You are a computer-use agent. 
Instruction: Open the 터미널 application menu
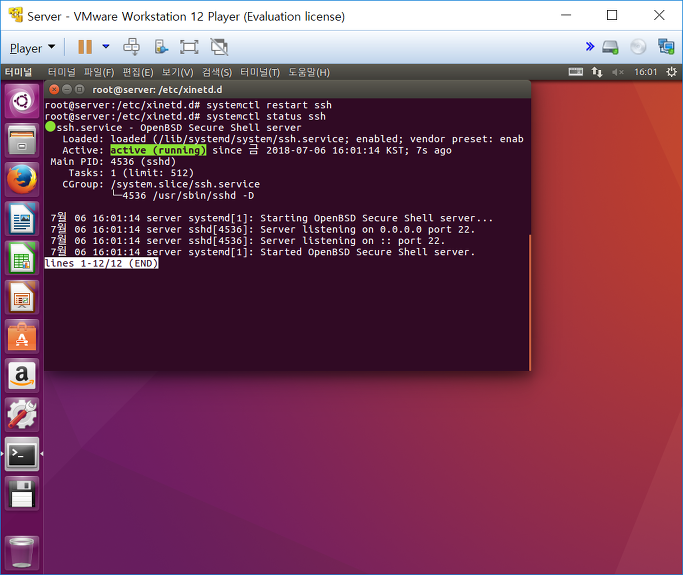click(61, 72)
